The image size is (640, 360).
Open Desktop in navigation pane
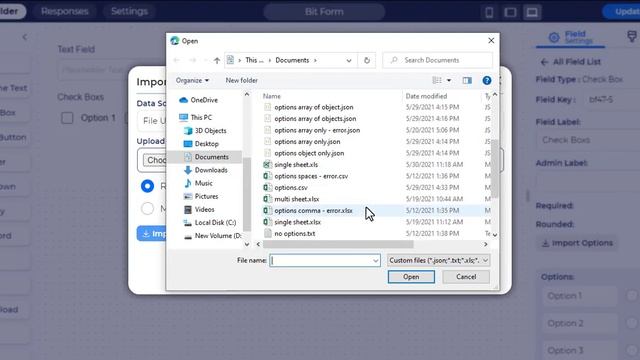pos(201,144)
